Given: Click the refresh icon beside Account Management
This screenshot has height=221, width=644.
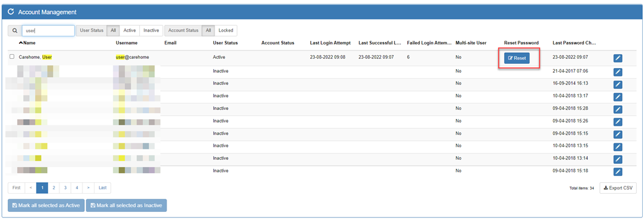Looking at the screenshot, I should click(11, 12).
